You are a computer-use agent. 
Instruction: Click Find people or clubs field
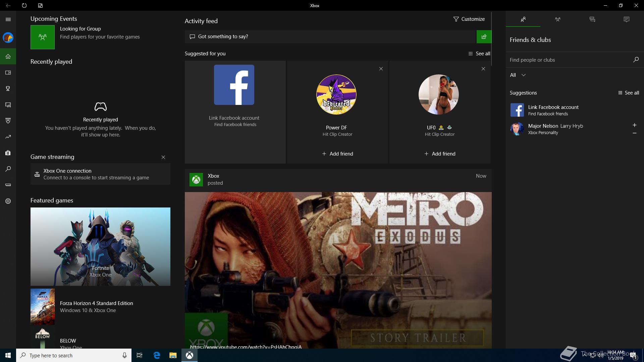[569, 60]
